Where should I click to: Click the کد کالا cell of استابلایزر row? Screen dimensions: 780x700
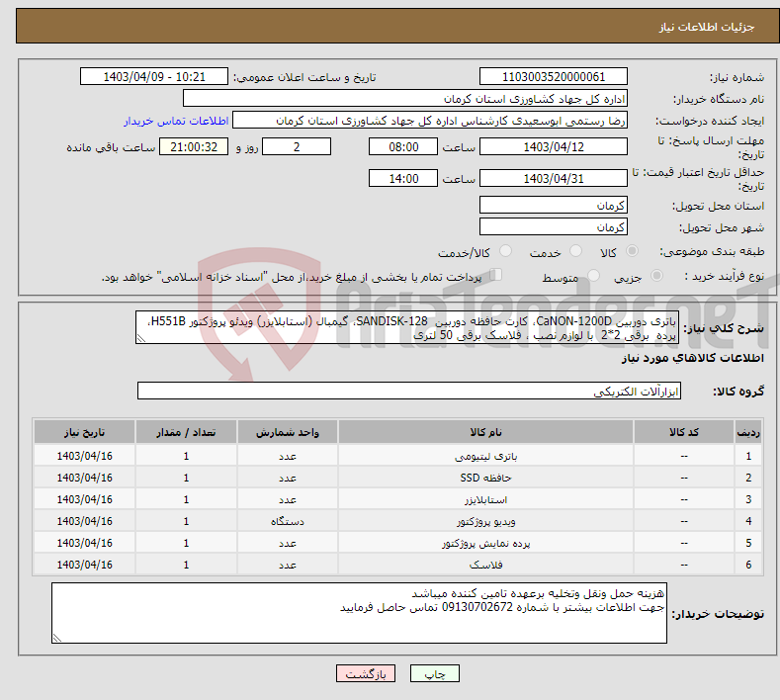point(684,499)
